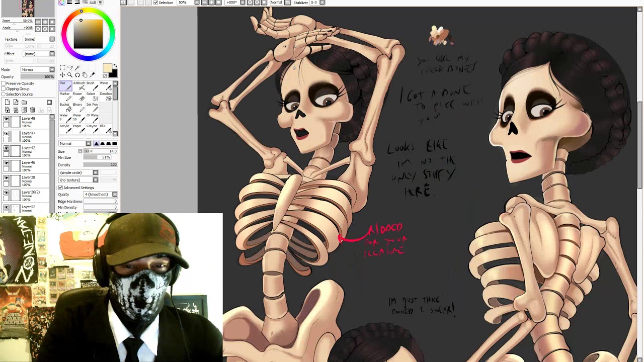This screenshot has height=362, width=644.
Task: Select the Ink Pen tool
Action: 92,107
